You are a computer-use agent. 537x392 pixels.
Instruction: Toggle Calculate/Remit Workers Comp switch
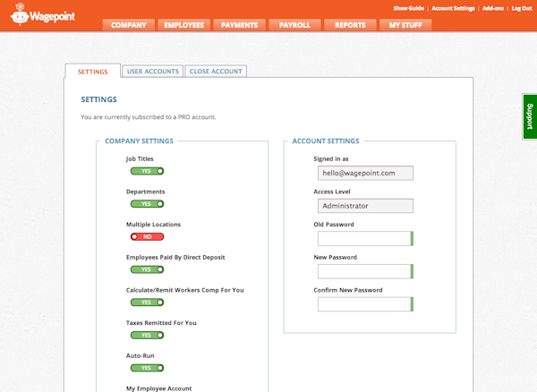(146, 303)
